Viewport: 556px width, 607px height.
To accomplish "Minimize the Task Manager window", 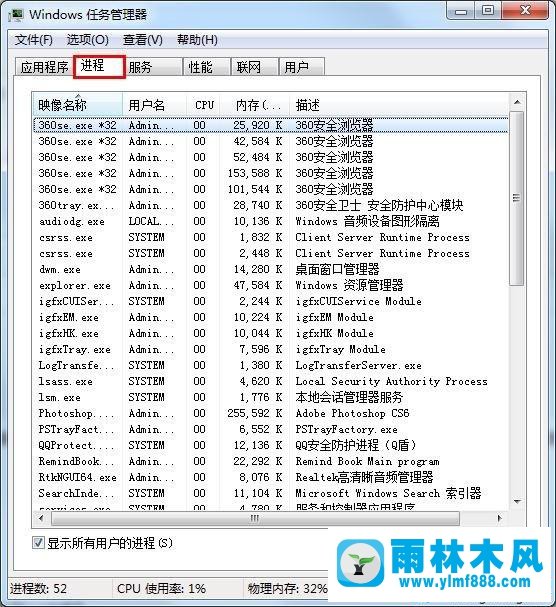I will tap(461, 11).
